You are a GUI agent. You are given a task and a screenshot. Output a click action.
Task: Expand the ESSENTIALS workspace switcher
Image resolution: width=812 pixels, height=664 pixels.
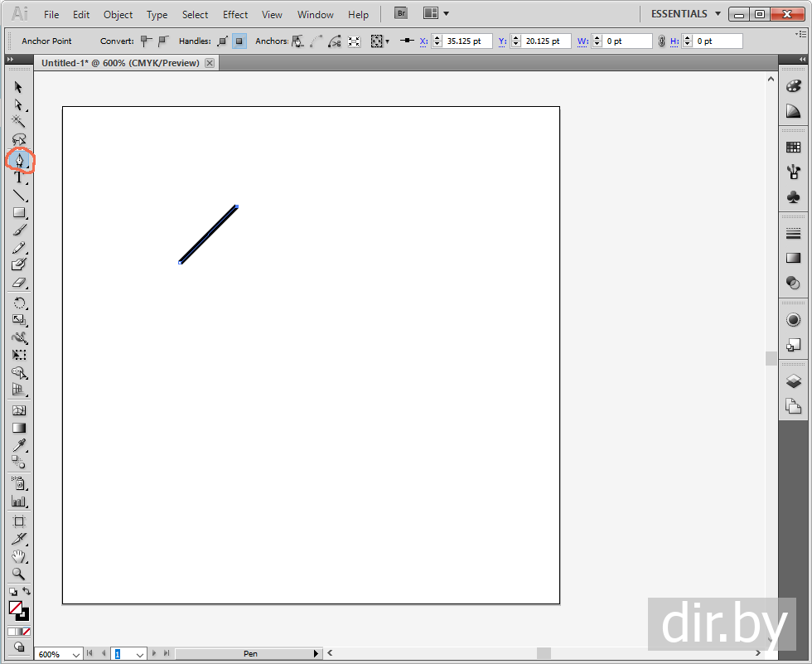click(x=718, y=14)
